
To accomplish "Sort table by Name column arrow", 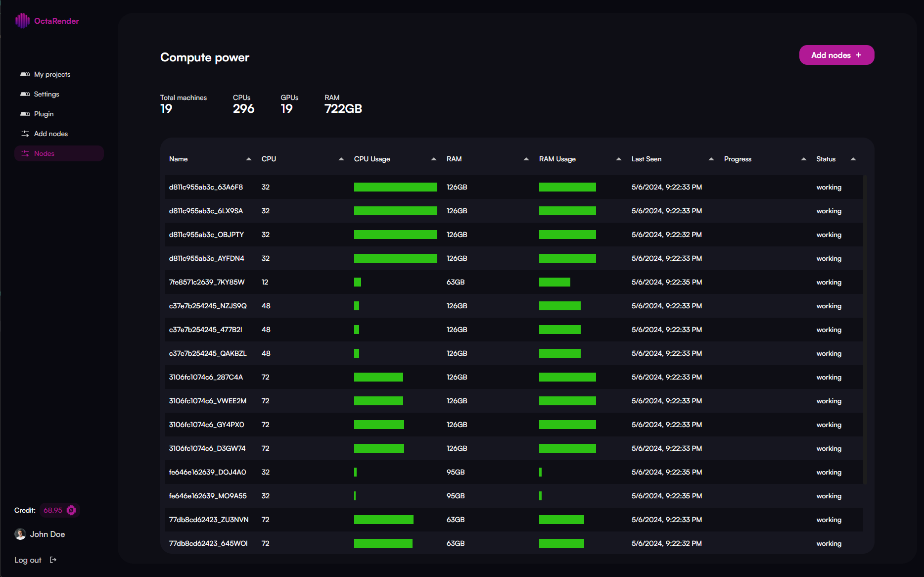I will click(249, 159).
